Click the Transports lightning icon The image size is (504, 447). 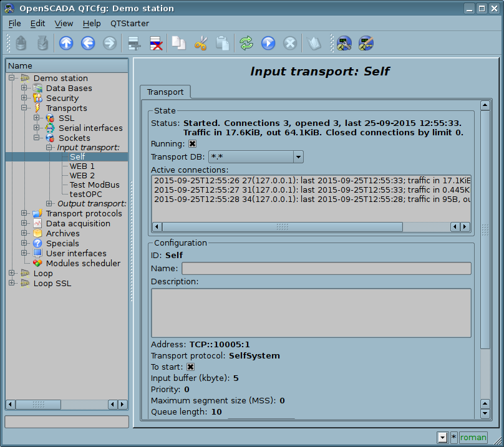pyautogui.click(x=37, y=108)
